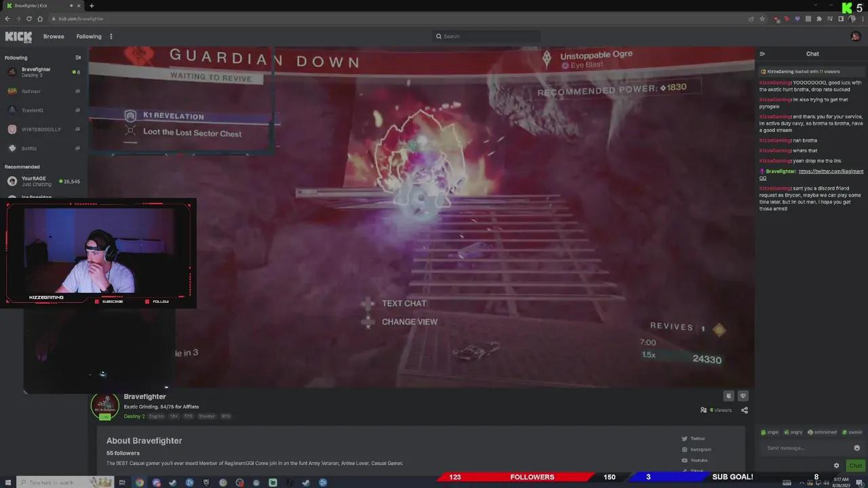Open a new browser tab with the plus button
Screen dimensions: 868x488
[x=92, y=6]
